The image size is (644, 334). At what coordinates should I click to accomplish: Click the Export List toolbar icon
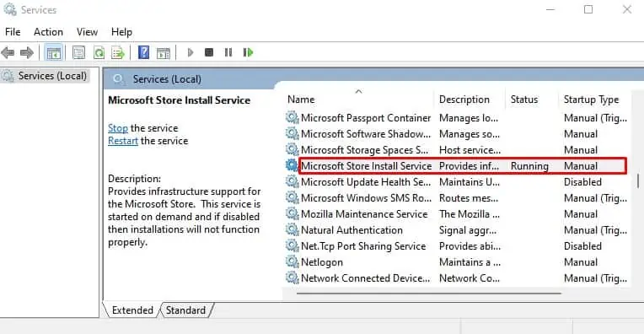click(x=117, y=52)
